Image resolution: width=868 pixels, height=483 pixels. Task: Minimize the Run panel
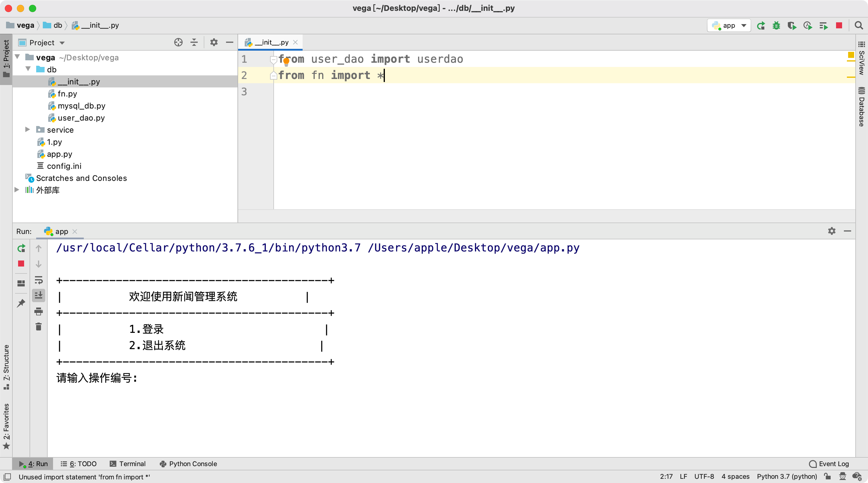tap(848, 231)
